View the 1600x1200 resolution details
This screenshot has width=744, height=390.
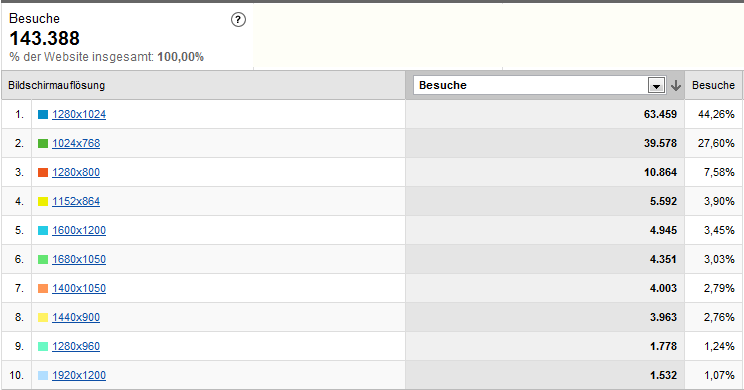click(79, 230)
